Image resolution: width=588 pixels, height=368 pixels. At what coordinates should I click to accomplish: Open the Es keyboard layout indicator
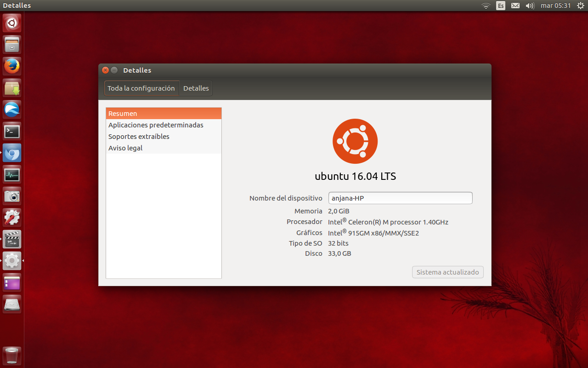[501, 6]
